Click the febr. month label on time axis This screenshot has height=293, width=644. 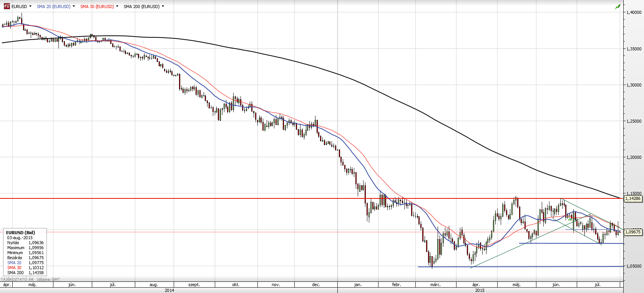pos(397,285)
